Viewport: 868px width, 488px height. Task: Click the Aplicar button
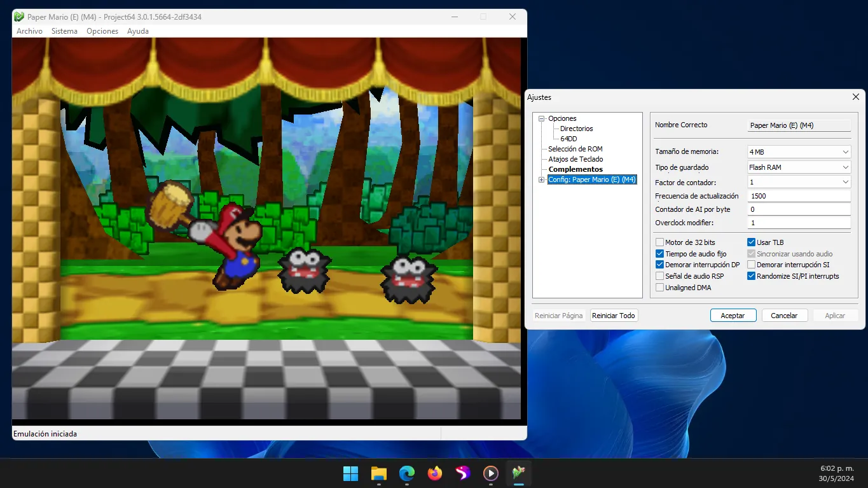click(x=835, y=316)
